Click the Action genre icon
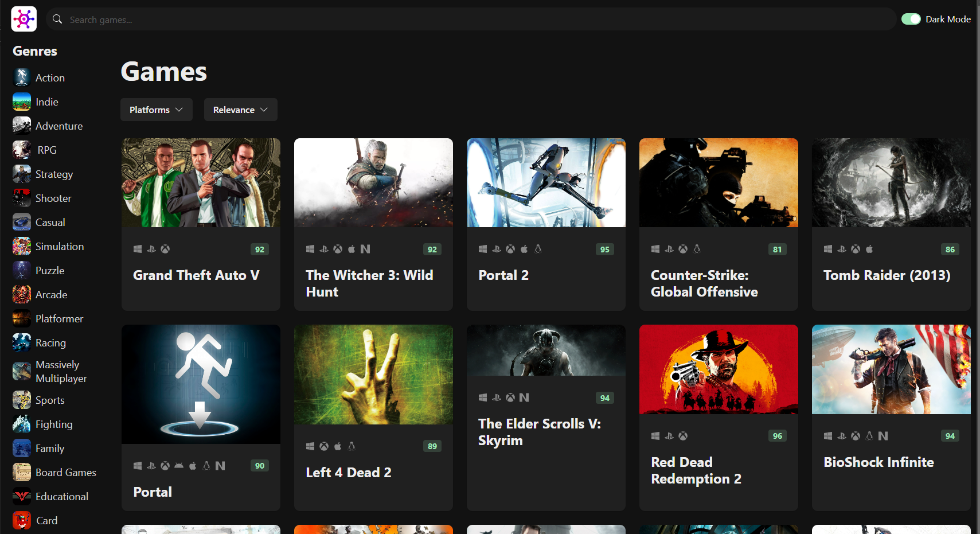 pos(22,77)
